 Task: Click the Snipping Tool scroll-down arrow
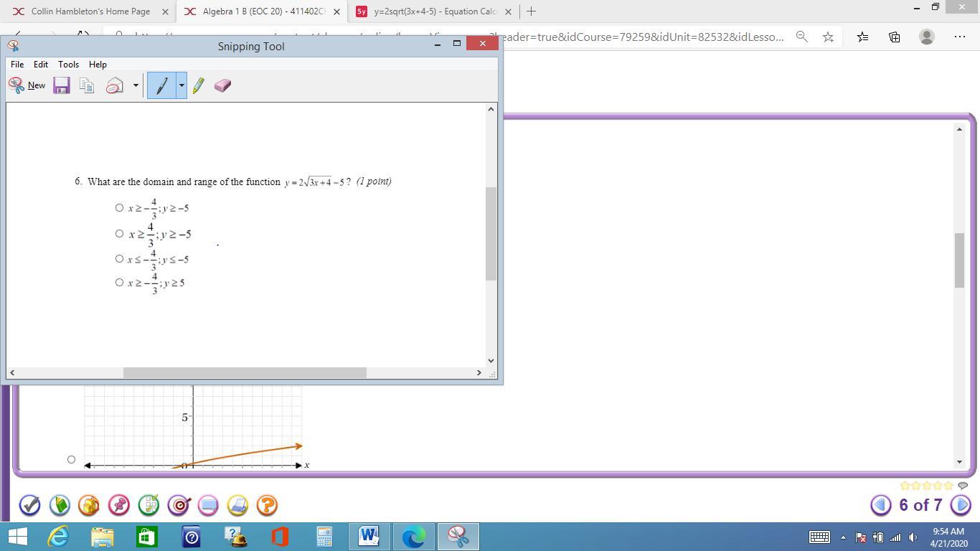491,361
